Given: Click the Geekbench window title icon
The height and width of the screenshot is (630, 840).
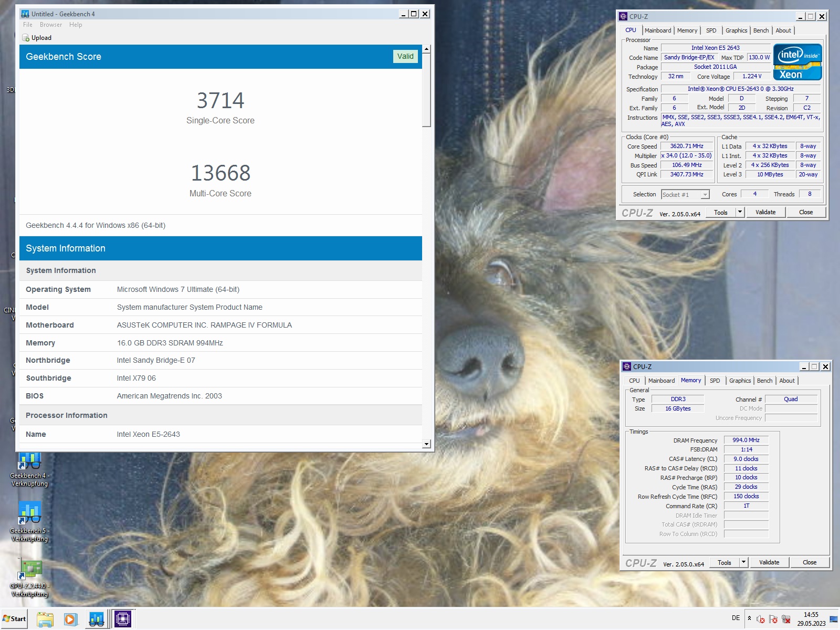Looking at the screenshot, I should coord(25,14).
